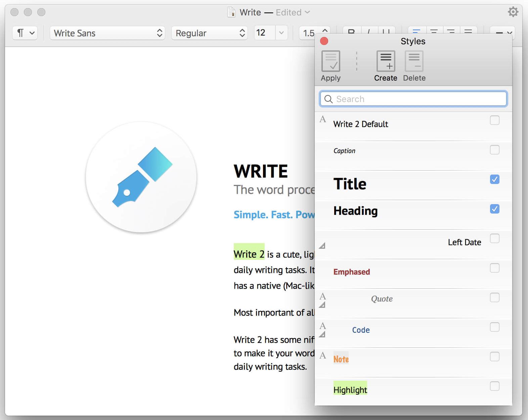Open the Edited document status chevron
Screen dimensions: 528x420
click(x=307, y=12)
